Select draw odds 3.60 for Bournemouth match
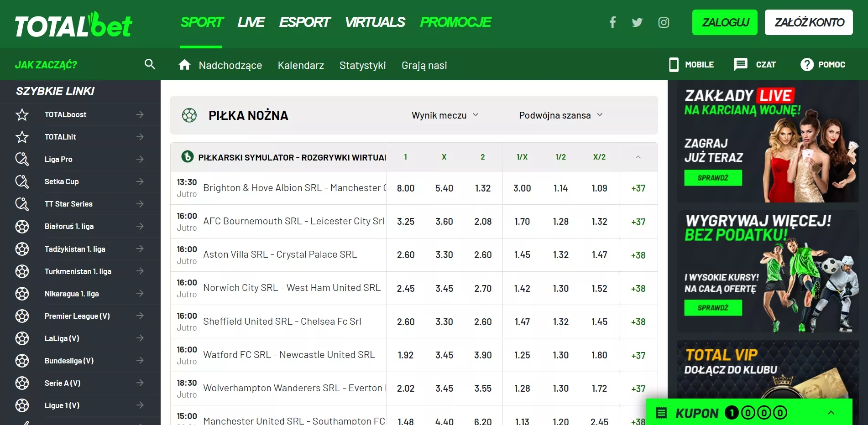Viewport: 868px width, 425px height. 444,222
